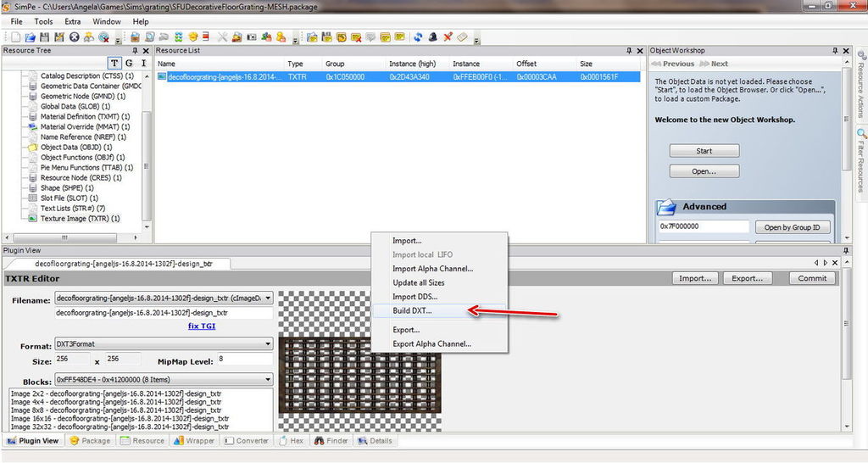868x463 pixels.
Task: Click Open... in Object Workshop
Action: pos(704,171)
